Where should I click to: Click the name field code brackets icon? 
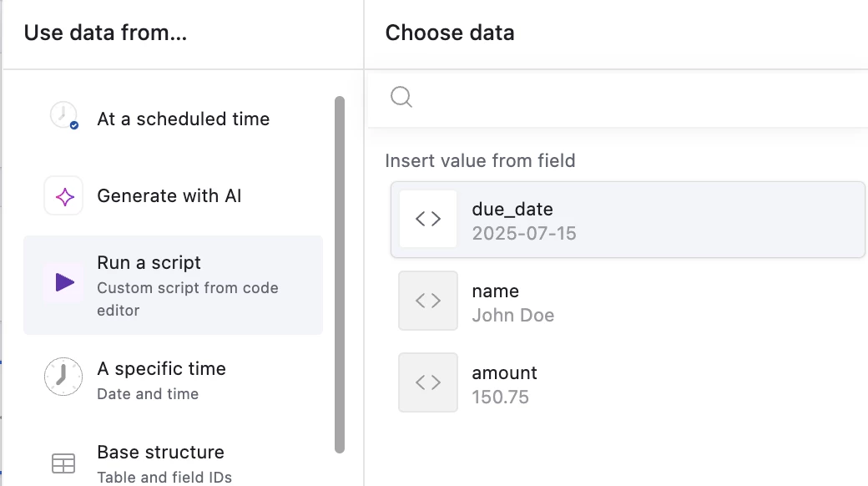click(428, 301)
